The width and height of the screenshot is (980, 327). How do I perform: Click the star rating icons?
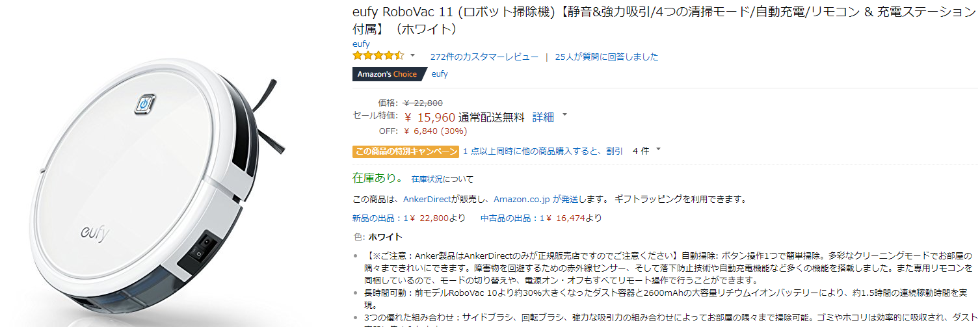tap(378, 56)
